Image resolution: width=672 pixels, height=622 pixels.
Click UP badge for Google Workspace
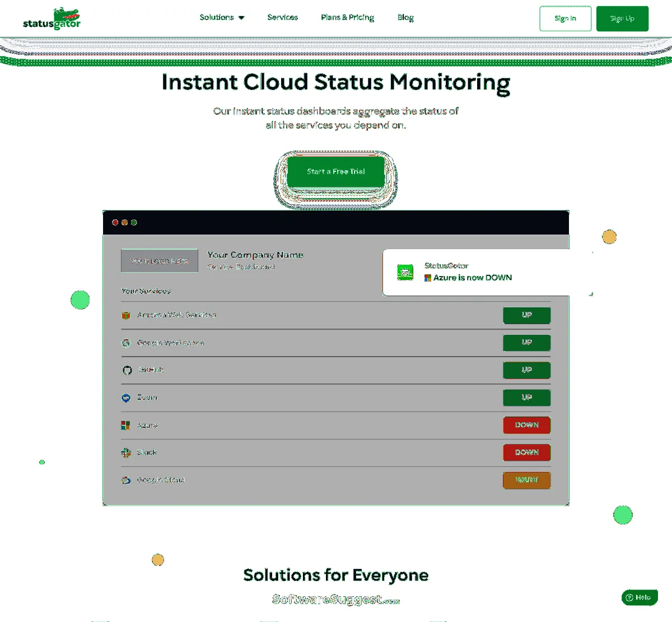point(526,343)
